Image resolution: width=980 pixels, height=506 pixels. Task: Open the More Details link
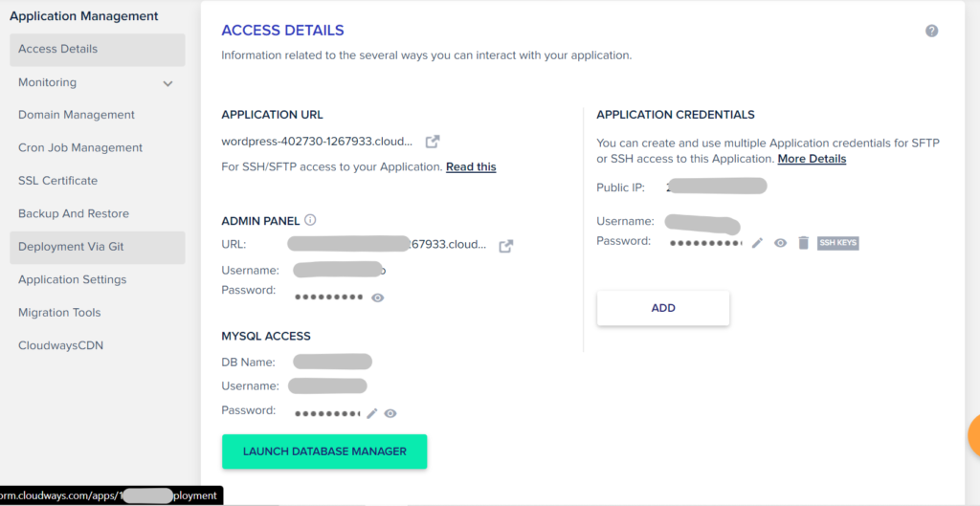pos(812,159)
